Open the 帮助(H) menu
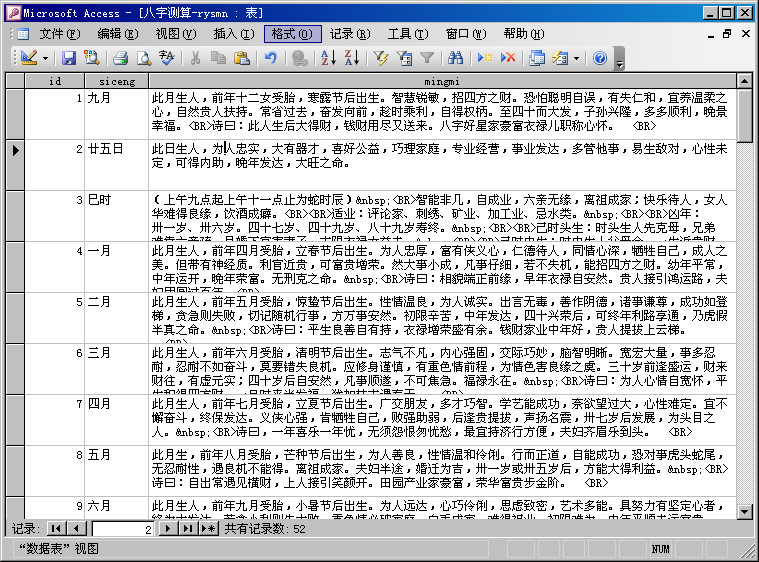759x562 pixels. [x=524, y=34]
